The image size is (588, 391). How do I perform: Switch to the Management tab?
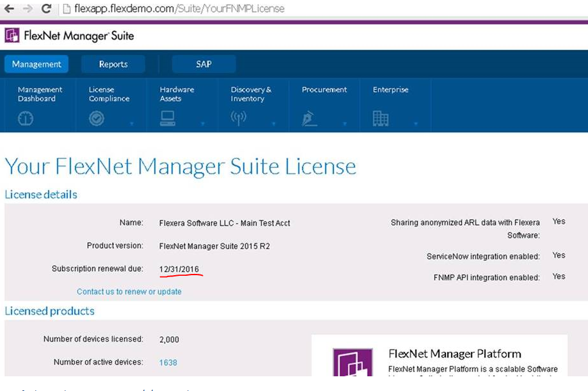click(36, 64)
